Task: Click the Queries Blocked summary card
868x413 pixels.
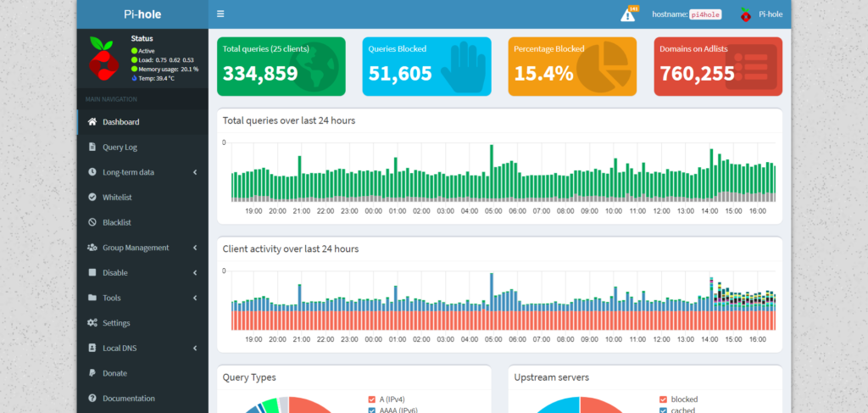Action: (x=426, y=66)
